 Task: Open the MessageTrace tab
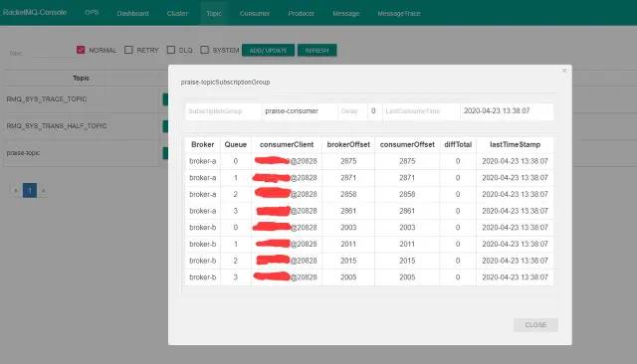(x=399, y=13)
